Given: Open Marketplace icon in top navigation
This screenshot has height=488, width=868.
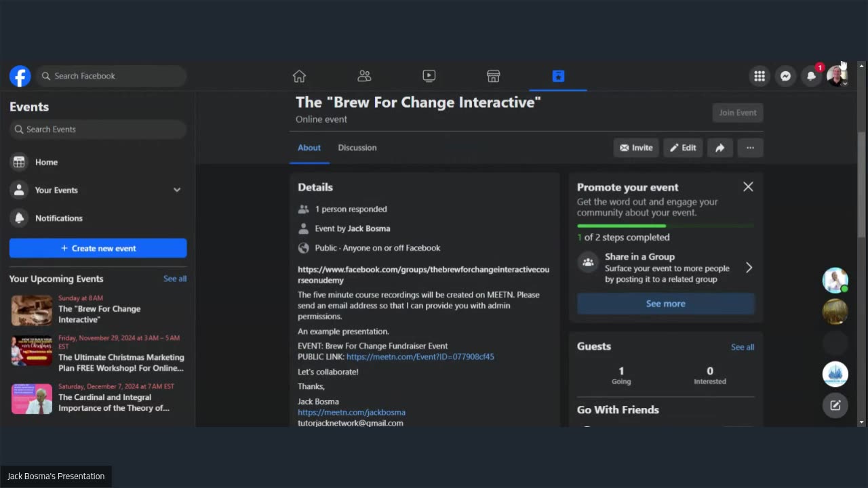Looking at the screenshot, I should 493,76.
